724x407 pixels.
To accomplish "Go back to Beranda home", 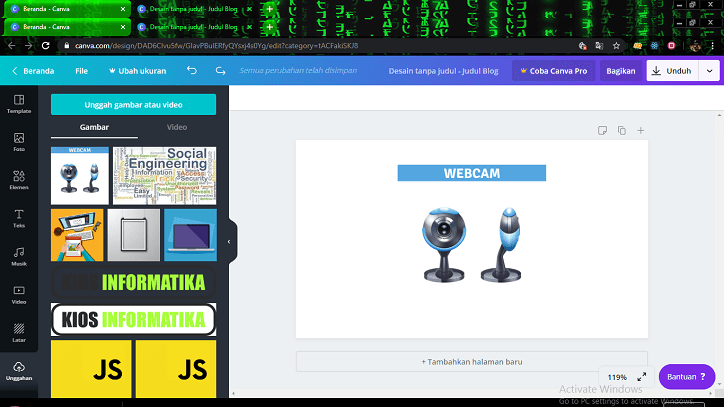I will pos(33,71).
